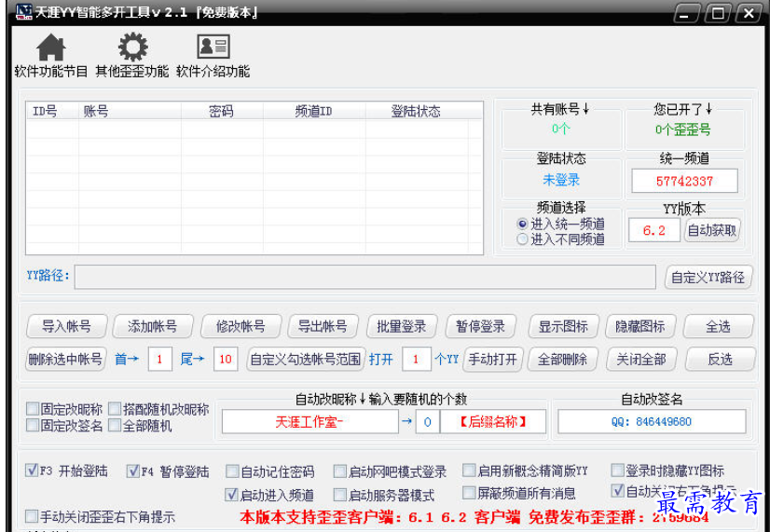Click 登陆状态 column header
This screenshot has width=770, height=532.
click(416, 112)
